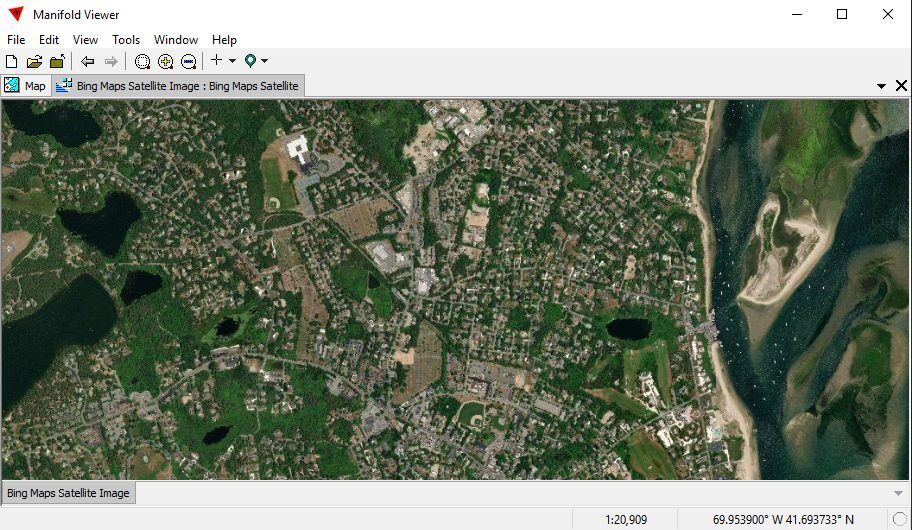
Task: Click the Back arrow icon in the toolbar
Action: click(88, 62)
